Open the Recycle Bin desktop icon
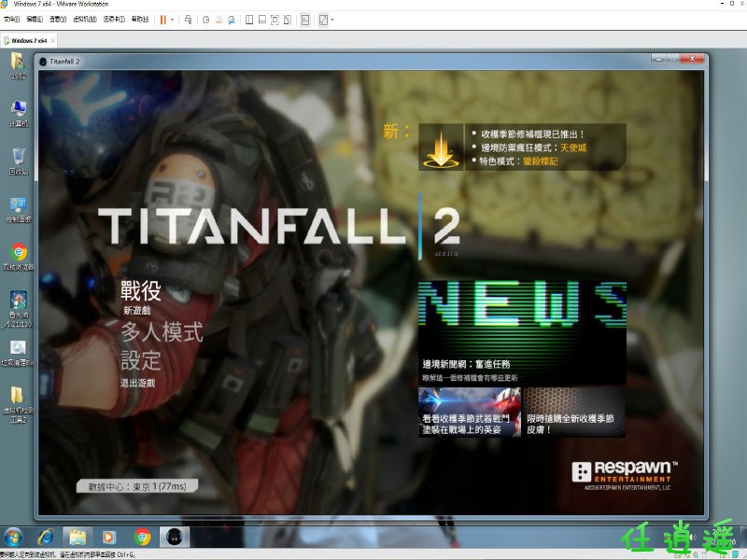The image size is (747, 560). coord(18,161)
